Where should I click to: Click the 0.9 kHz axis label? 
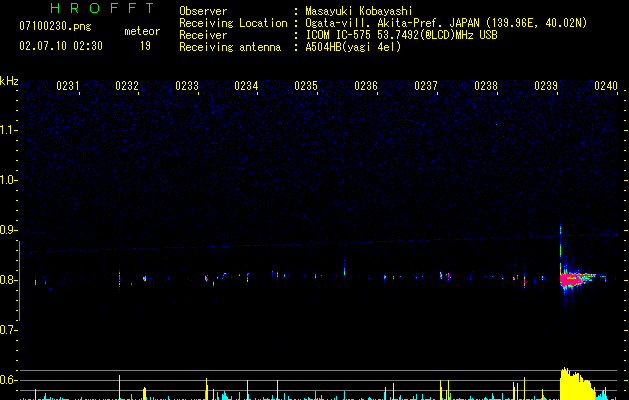(8, 230)
